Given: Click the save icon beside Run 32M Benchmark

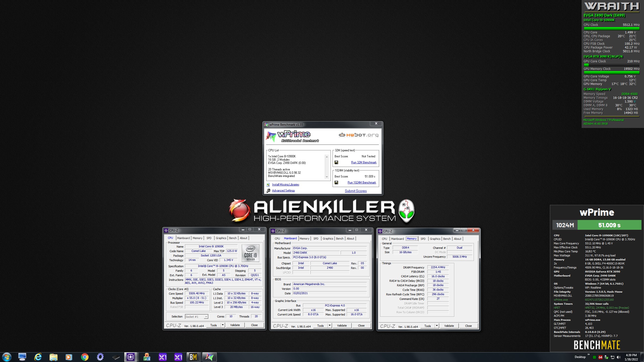Looking at the screenshot, I should (336, 162).
